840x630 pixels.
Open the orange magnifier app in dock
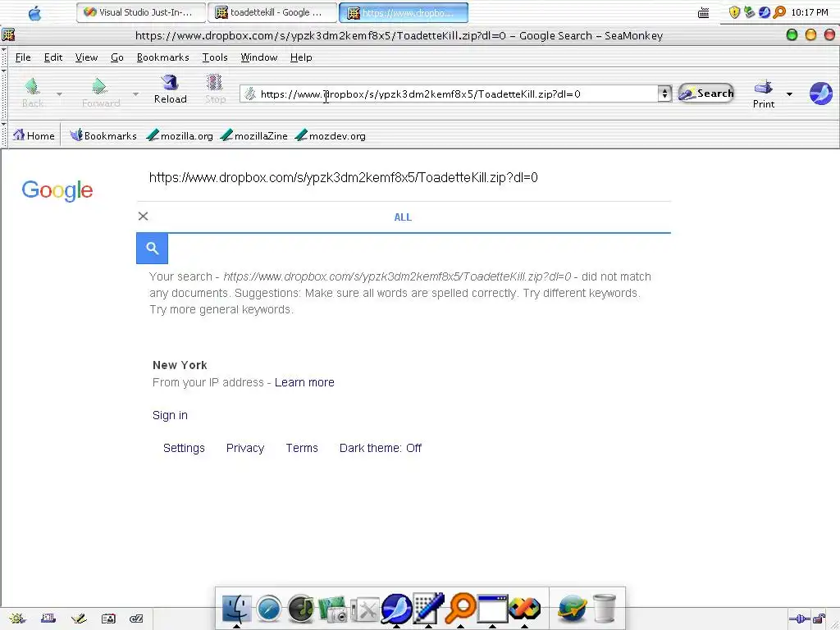[x=460, y=608]
